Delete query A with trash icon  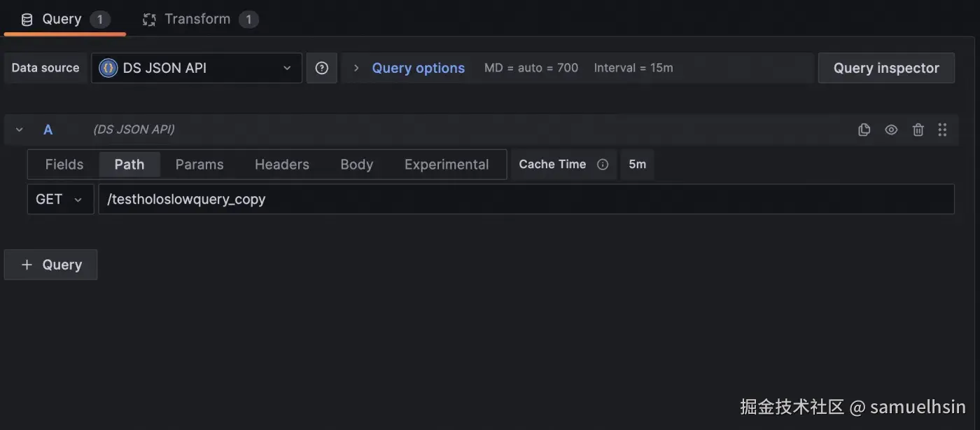coord(918,130)
